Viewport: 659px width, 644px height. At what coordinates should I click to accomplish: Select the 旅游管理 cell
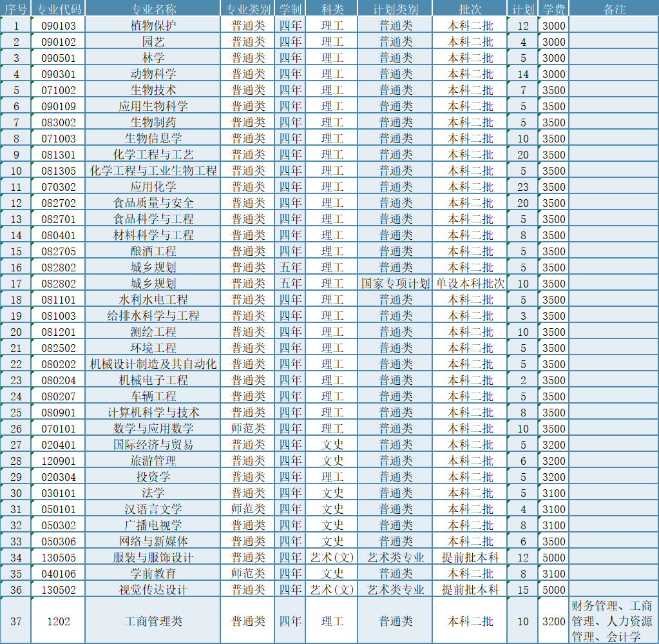[x=153, y=461]
